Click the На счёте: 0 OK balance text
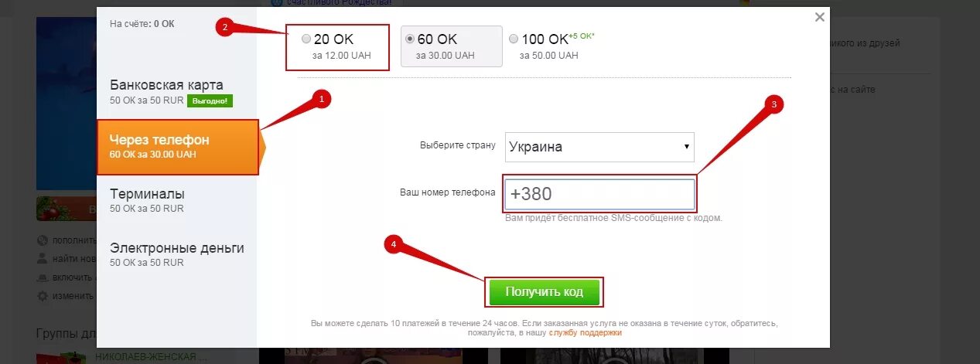This screenshot has height=364, width=980. [x=142, y=24]
